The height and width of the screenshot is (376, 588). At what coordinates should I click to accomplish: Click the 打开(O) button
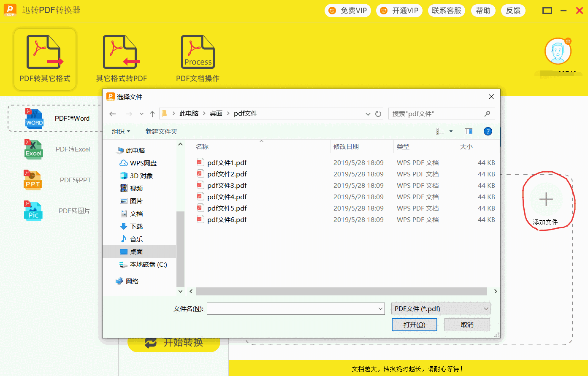click(x=414, y=325)
